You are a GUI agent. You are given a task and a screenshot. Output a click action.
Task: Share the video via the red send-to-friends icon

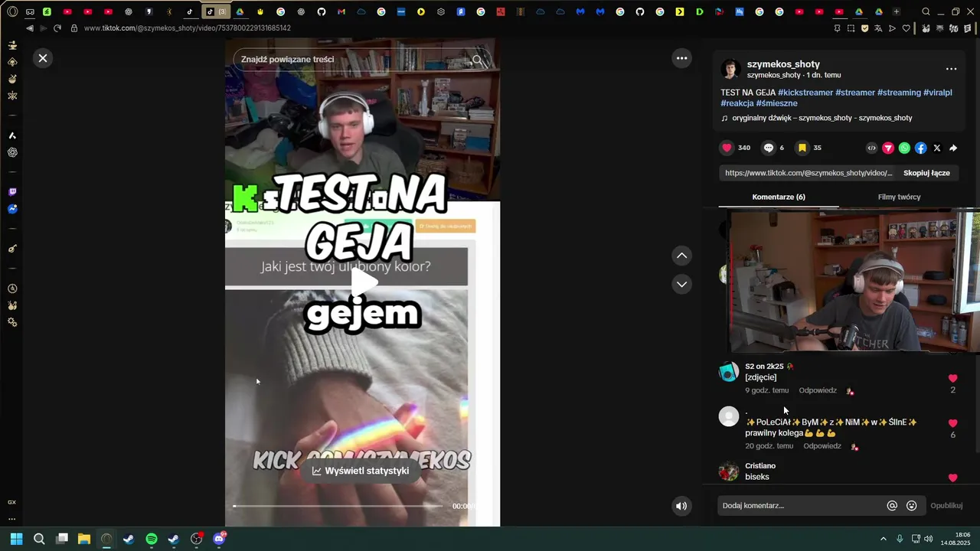(888, 148)
